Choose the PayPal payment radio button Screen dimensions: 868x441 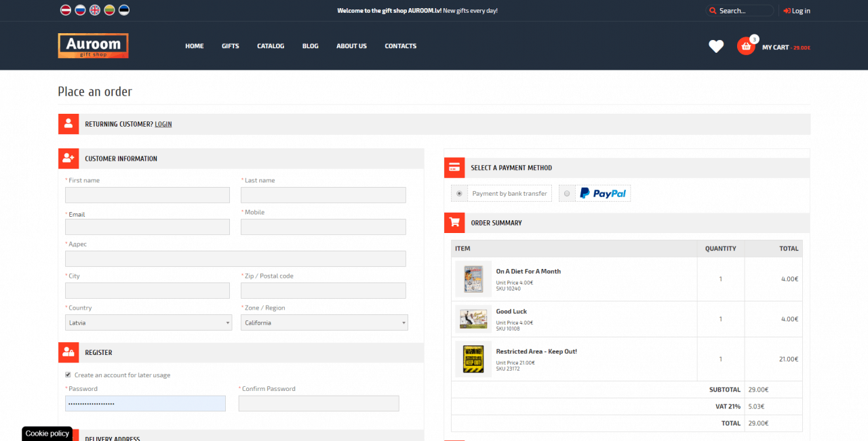(x=567, y=194)
